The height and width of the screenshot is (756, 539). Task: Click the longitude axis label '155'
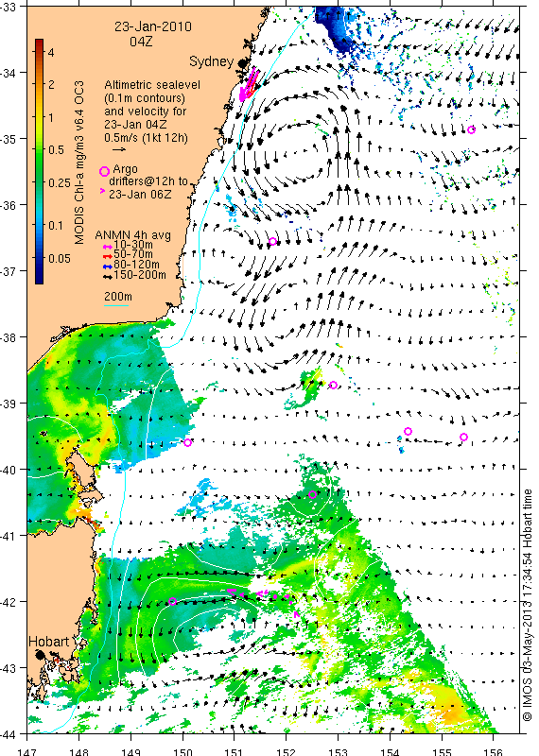442,751
